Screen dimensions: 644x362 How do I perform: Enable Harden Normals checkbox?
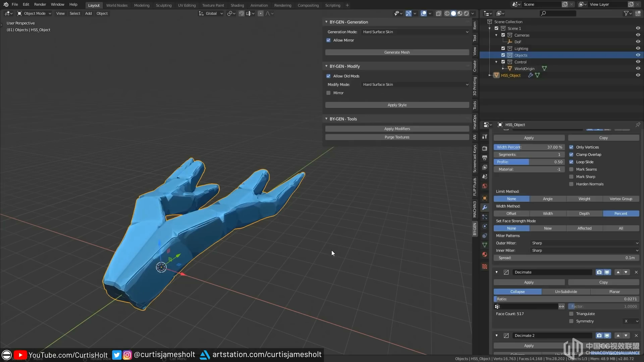[x=571, y=184]
